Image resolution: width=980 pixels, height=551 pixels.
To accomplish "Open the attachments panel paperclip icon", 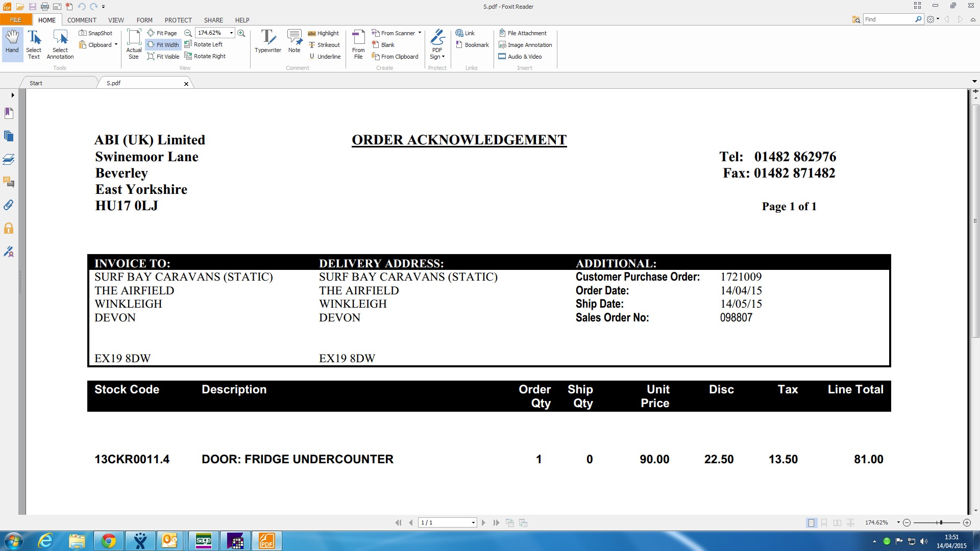I will click(9, 205).
